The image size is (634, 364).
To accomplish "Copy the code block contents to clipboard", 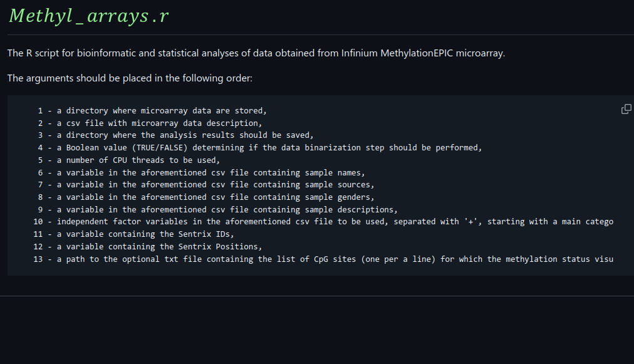I will [x=626, y=109].
